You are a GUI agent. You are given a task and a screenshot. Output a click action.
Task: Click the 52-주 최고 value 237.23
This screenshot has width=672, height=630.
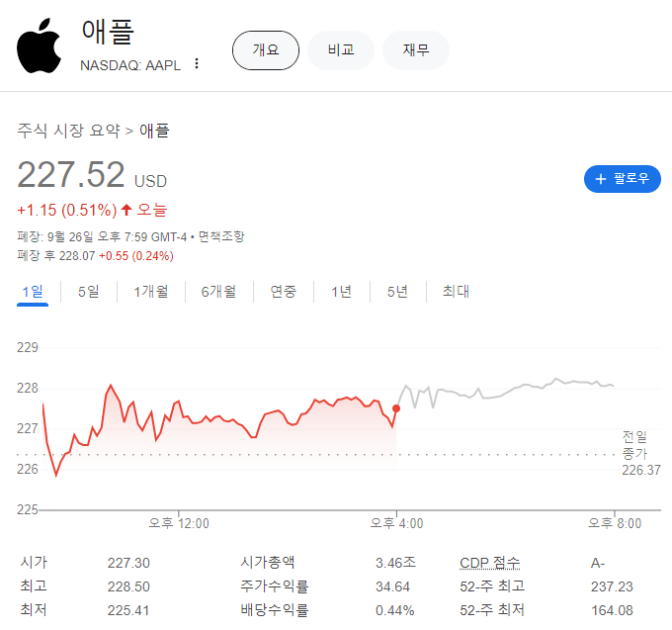click(612, 586)
